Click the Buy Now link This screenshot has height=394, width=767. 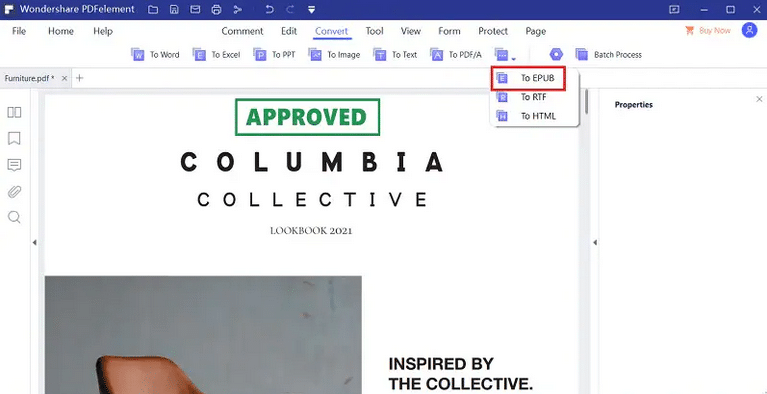[707, 30]
